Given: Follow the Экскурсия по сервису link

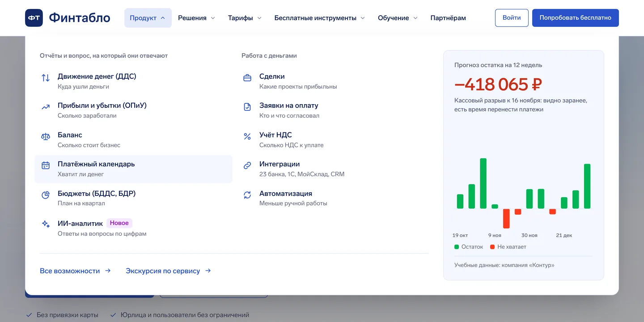Looking at the screenshot, I should pyautogui.click(x=168, y=271).
